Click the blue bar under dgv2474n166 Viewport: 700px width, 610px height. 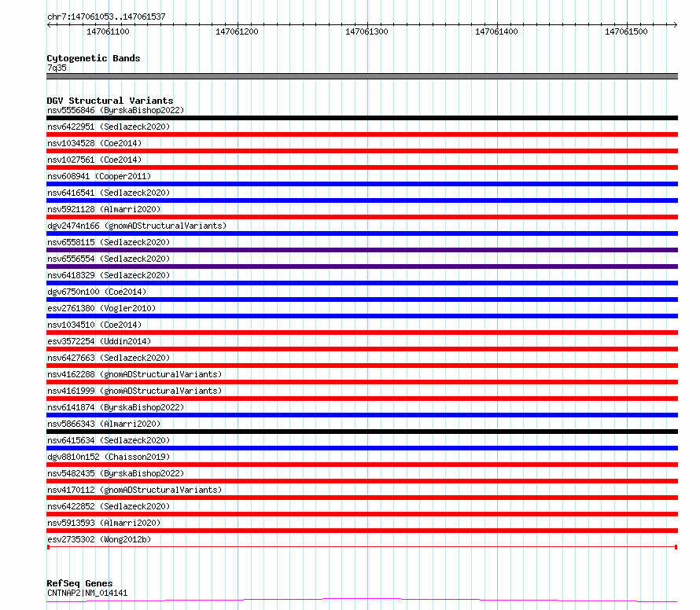click(362, 233)
